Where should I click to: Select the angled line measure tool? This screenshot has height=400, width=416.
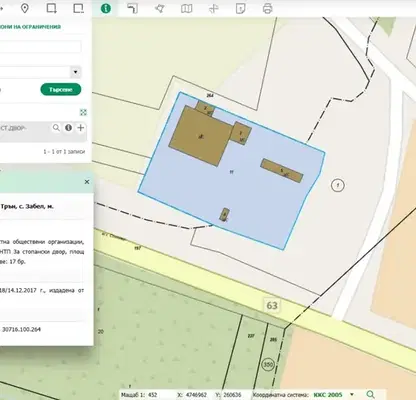(133, 8)
